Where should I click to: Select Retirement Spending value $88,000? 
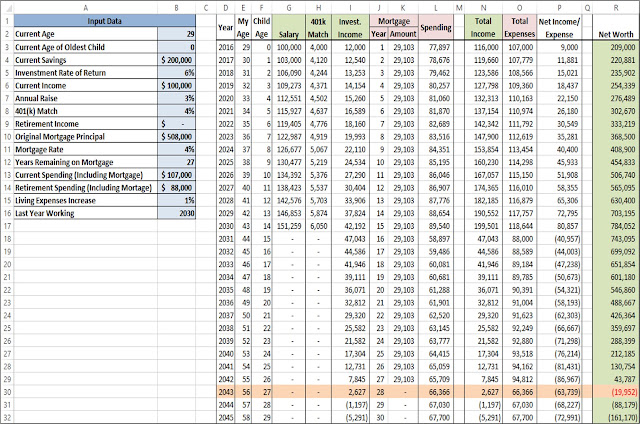click(176, 187)
